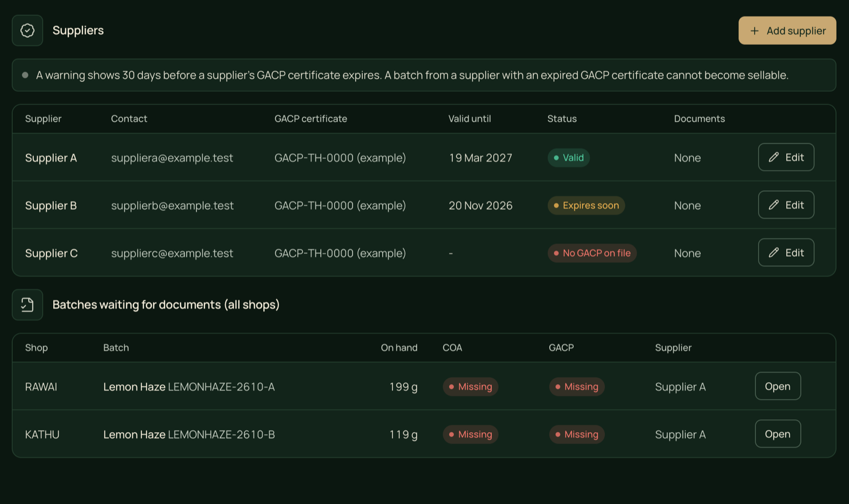The height and width of the screenshot is (504, 849).
Task: Select the Expires soon status badge
Action: [x=586, y=205]
